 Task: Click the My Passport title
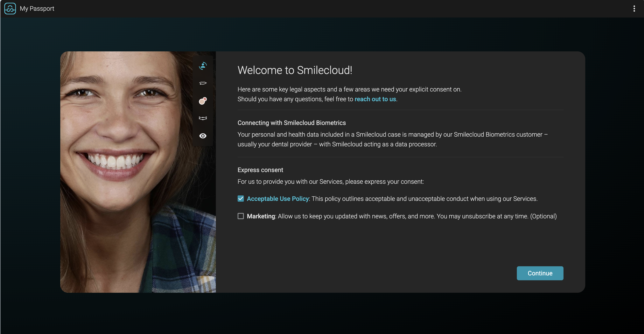pos(37,9)
